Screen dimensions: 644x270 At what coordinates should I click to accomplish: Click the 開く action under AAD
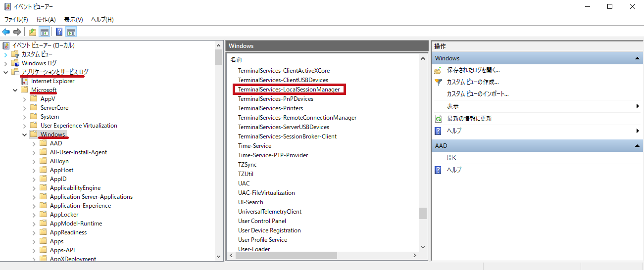[x=452, y=158]
